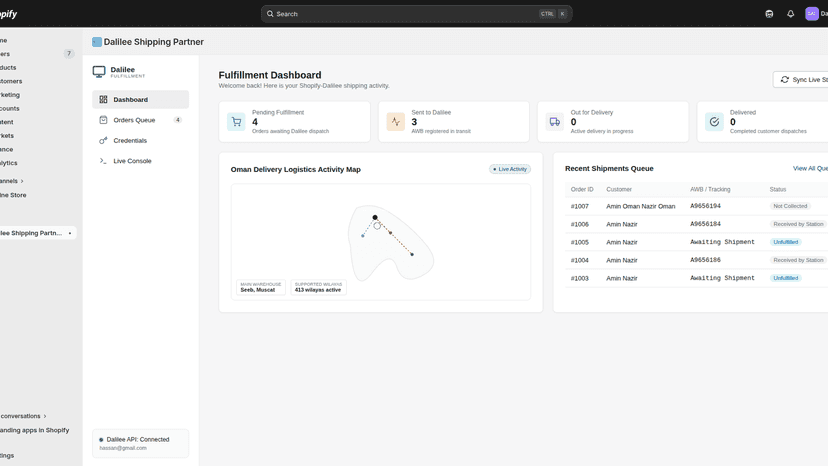
Task: Click the Dalilee app logo square
Action: point(97,42)
